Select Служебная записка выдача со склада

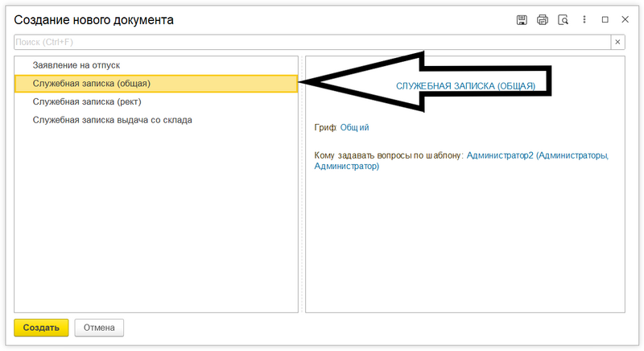pos(112,120)
